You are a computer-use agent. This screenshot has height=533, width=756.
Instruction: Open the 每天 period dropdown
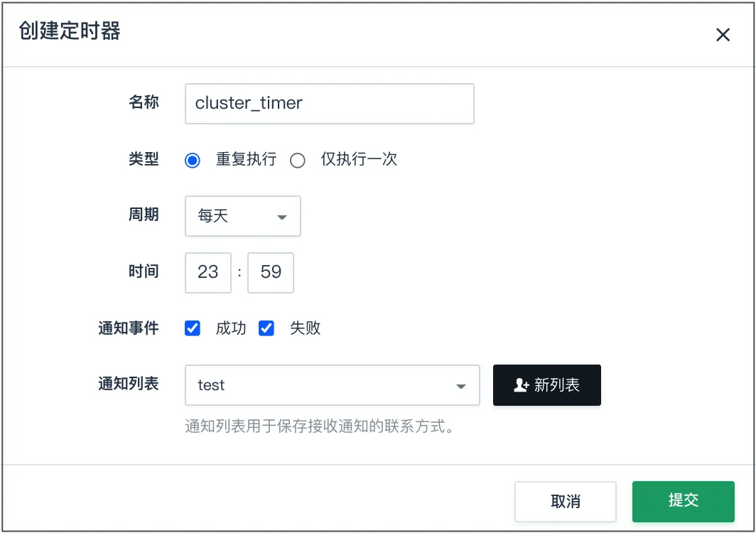tap(243, 216)
